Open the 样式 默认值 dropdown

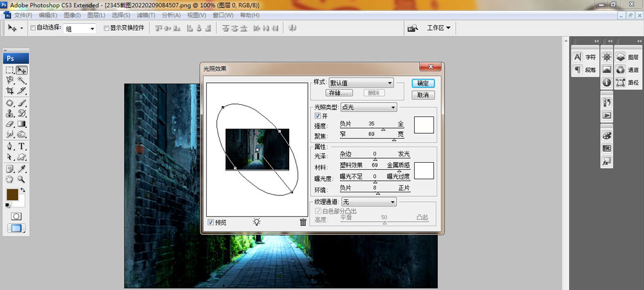[361, 83]
